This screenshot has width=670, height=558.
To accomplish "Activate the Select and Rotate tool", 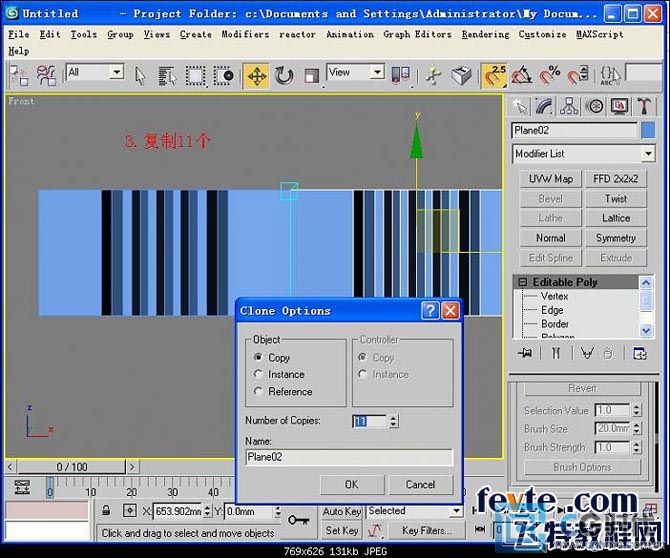I will [x=284, y=76].
